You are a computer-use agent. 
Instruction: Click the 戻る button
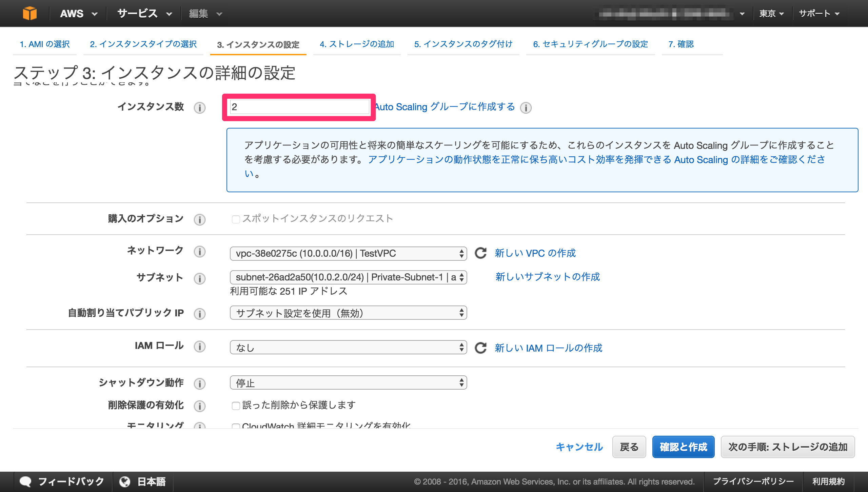(x=629, y=447)
